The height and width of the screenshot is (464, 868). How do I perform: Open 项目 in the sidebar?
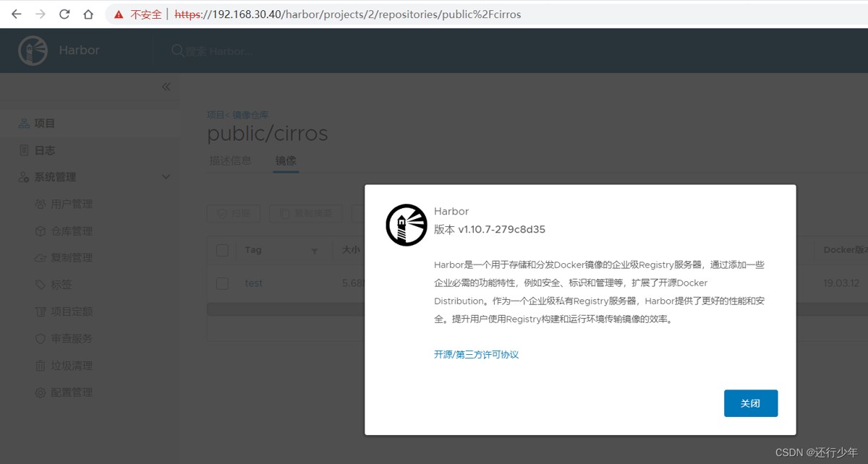45,124
